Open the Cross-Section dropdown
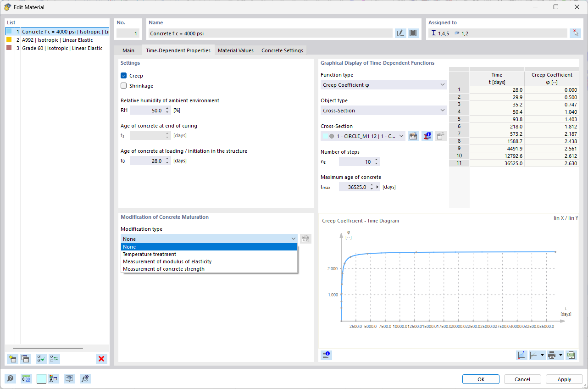This screenshot has width=588, height=389. (363, 136)
